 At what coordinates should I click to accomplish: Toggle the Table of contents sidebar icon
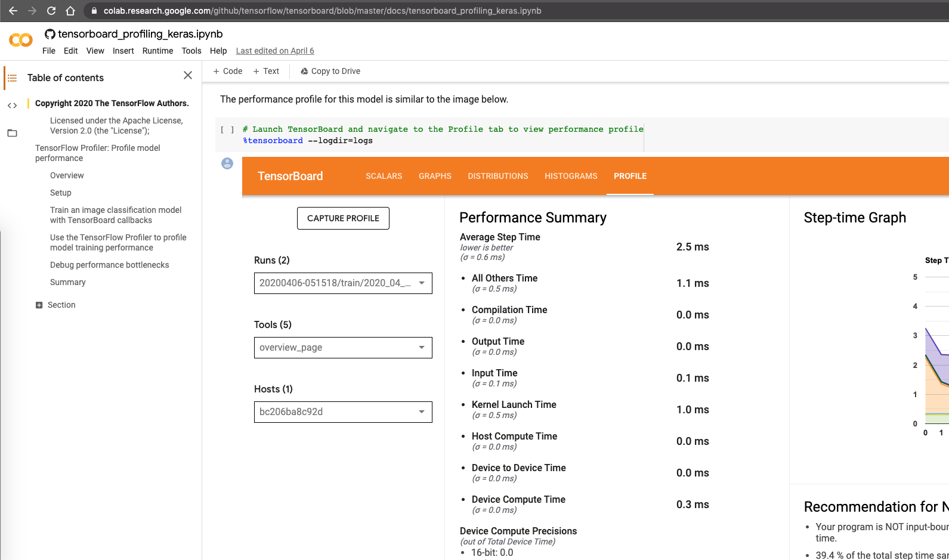click(x=12, y=78)
